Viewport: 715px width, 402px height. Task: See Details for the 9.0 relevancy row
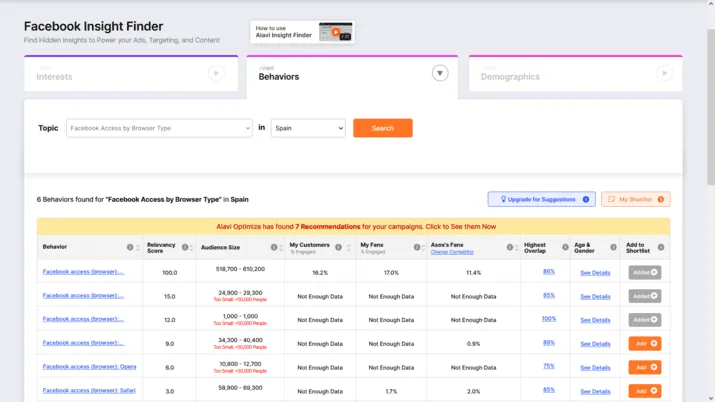(595, 344)
